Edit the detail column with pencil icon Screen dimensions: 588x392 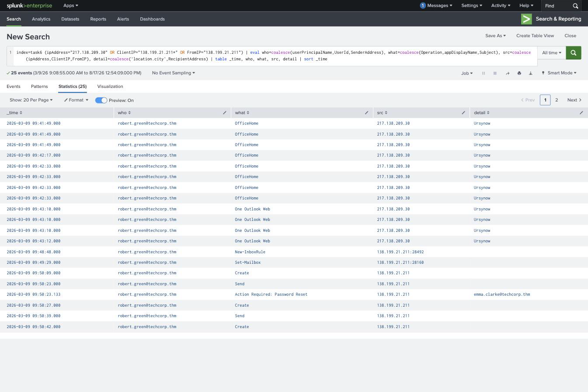click(581, 113)
